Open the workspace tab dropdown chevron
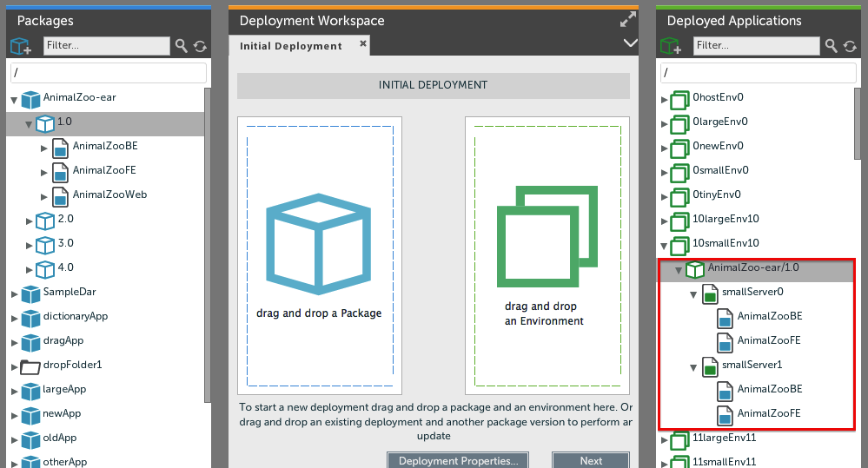The image size is (868, 468). tap(631, 43)
